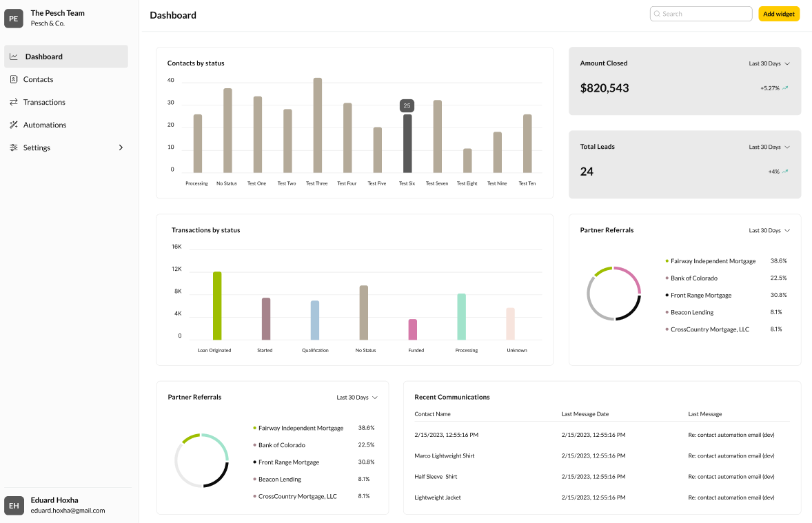The image size is (812, 523).
Task: Open Total Leads Last 30 Days dropdown
Action: (x=769, y=147)
